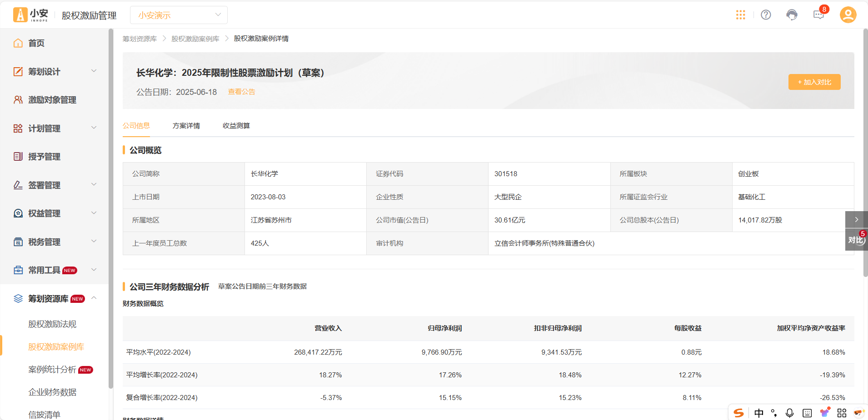Open the customer service headset icon
The image size is (868, 420).
click(x=792, y=15)
